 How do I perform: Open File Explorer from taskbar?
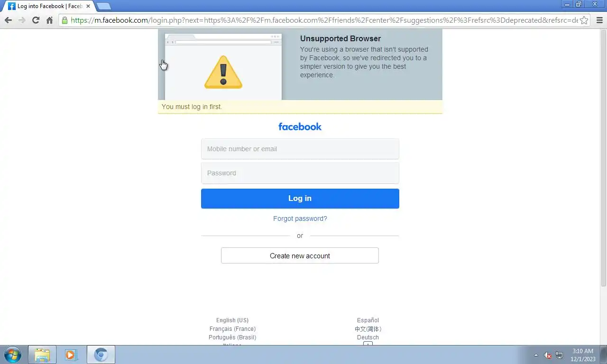tap(42, 355)
